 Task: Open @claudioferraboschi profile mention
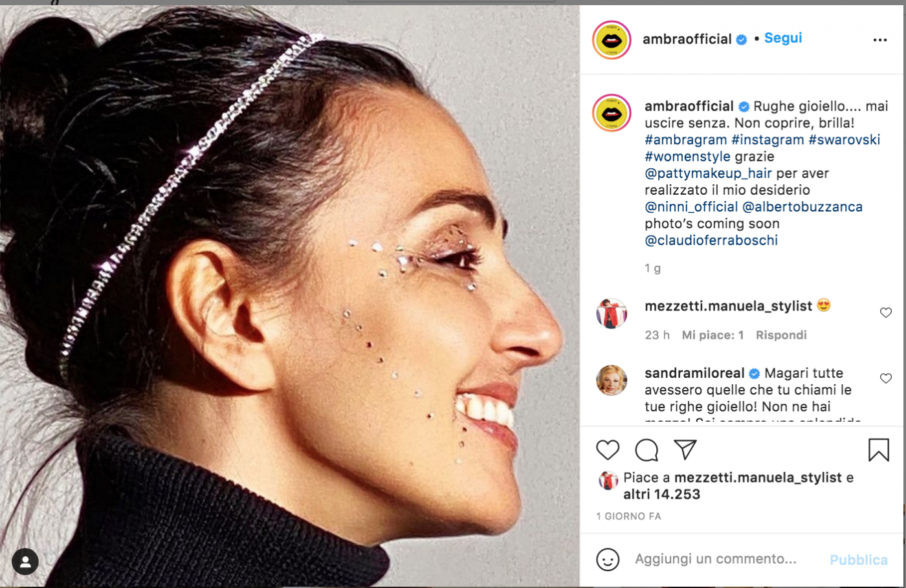click(x=711, y=241)
